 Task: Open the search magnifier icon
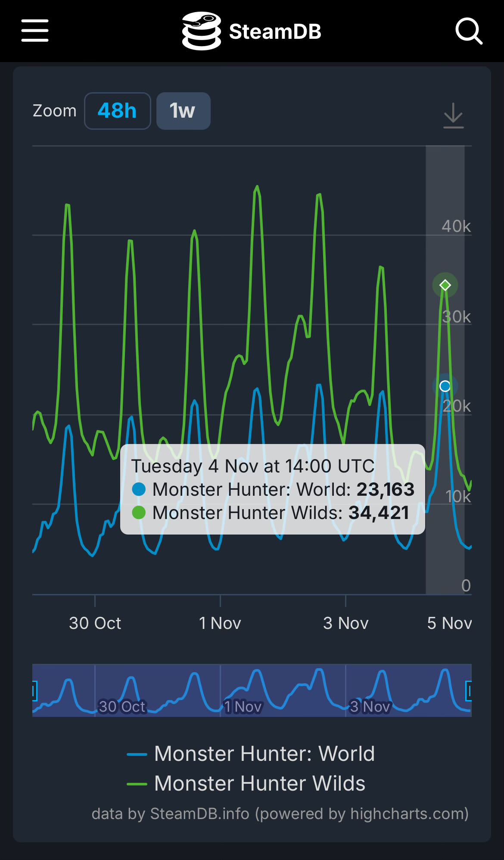[469, 31]
